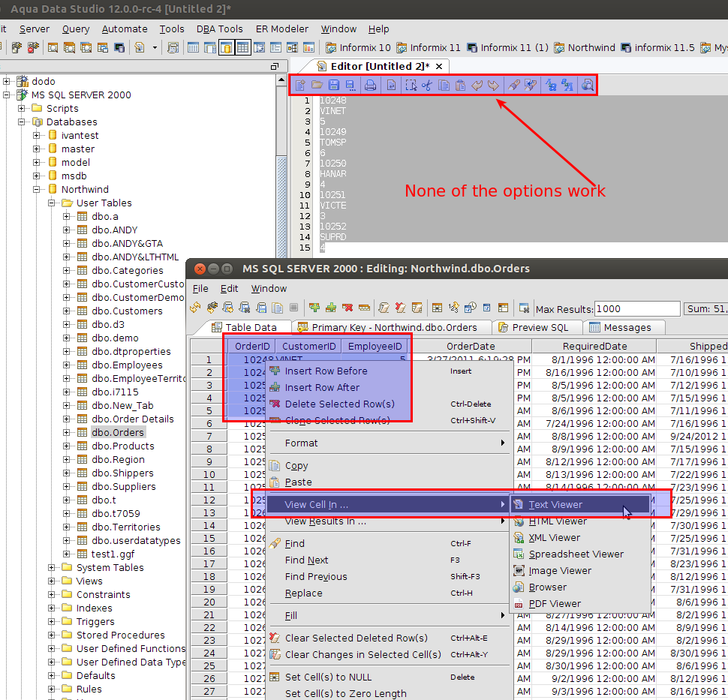Viewport: 728px width, 700px height.
Task: Select row number 14 header
Action: [209, 525]
